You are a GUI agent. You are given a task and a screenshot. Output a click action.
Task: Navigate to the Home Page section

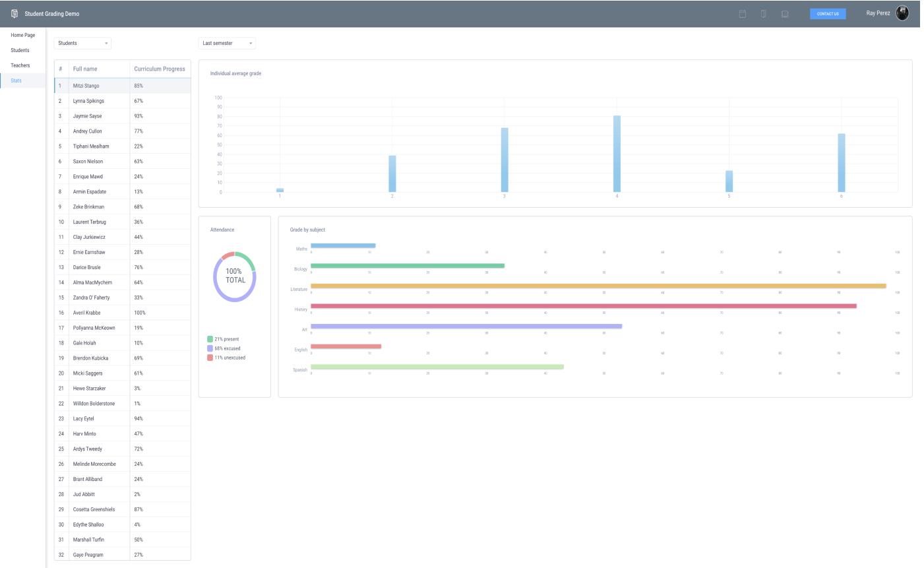pos(23,35)
